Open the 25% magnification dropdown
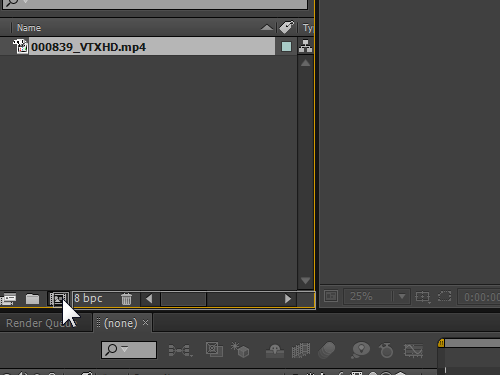 [x=402, y=296]
